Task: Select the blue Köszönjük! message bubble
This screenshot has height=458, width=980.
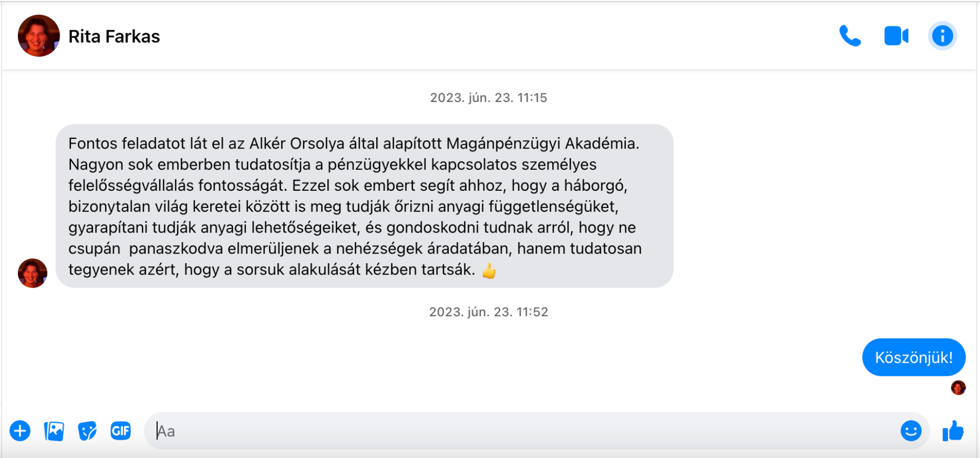Action: click(x=914, y=358)
